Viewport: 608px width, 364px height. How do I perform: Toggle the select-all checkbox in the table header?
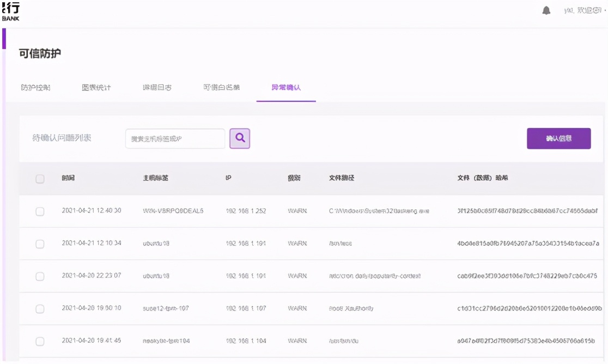(x=40, y=178)
